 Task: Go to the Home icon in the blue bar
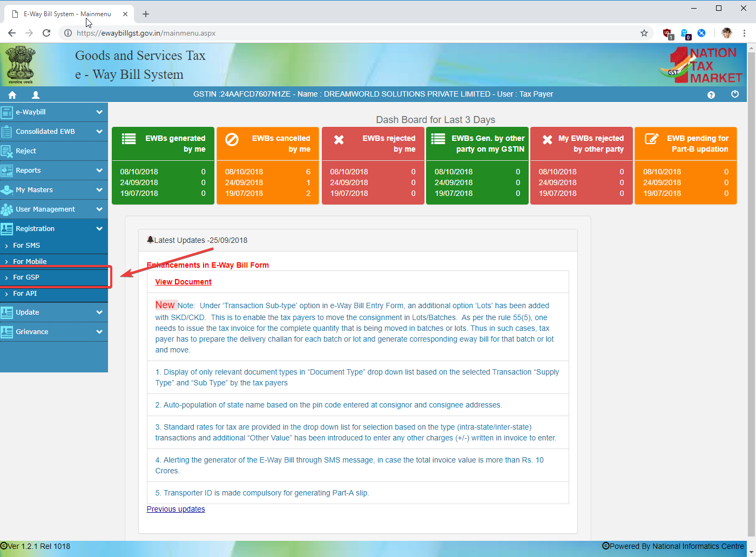(x=12, y=95)
